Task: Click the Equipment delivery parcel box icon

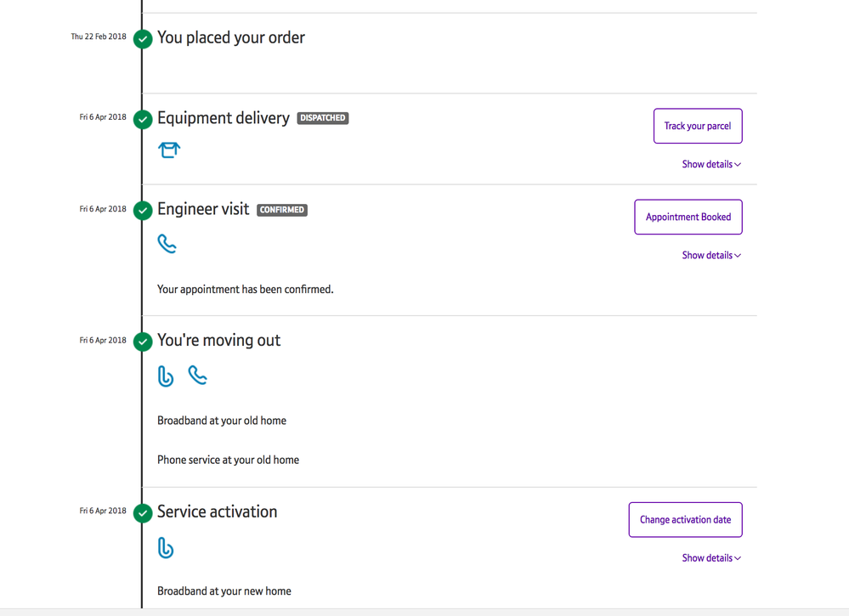Action: (169, 150)
